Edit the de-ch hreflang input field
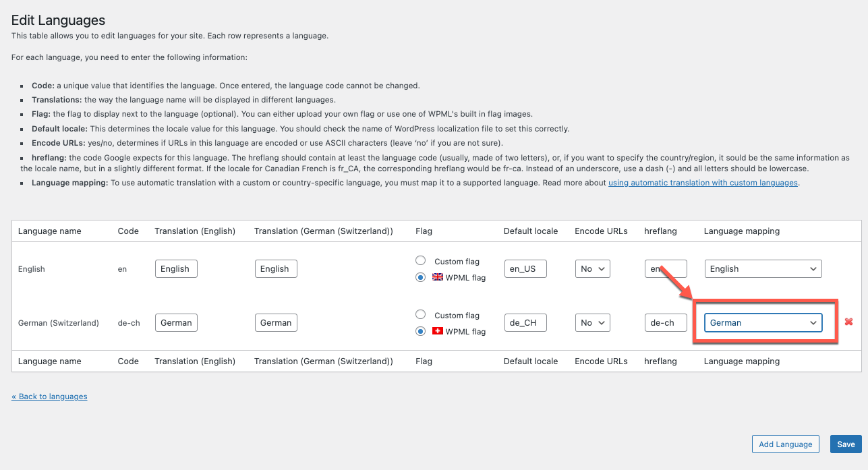This screenshot has height=470, width=868. (665, 322)
